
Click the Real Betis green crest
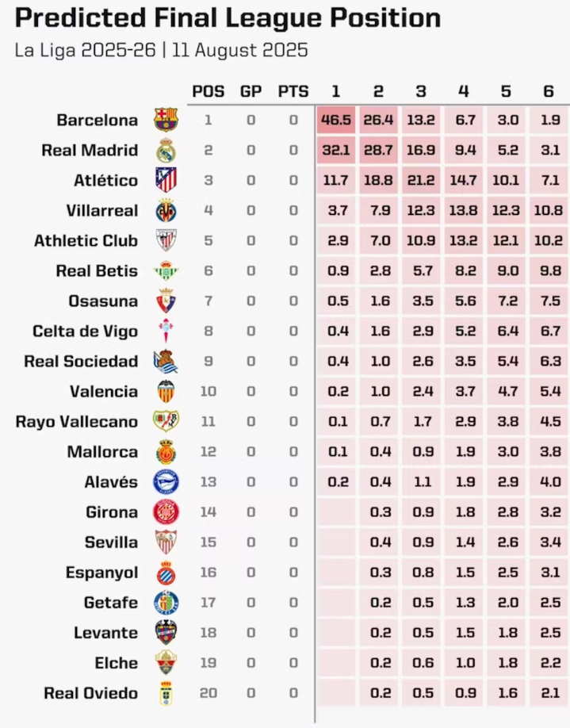[166, 270]
